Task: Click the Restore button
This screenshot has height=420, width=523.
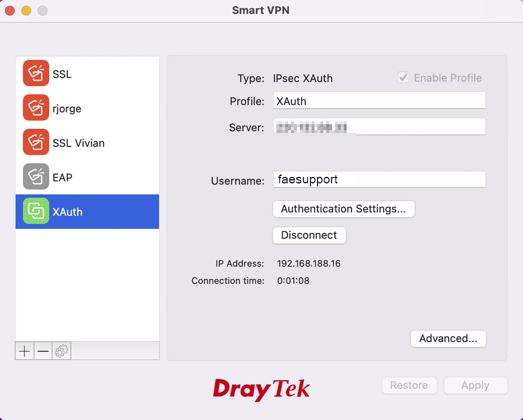Action: pos(409,385)
